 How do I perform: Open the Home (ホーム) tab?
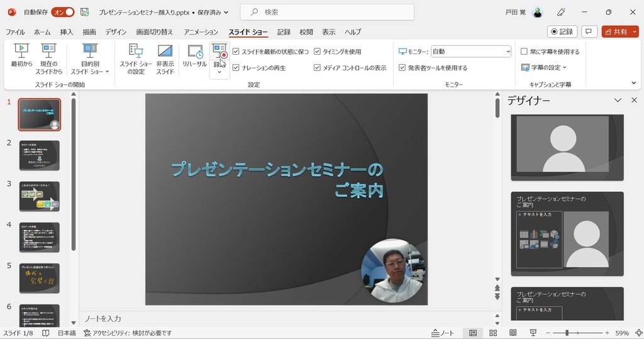42,32
